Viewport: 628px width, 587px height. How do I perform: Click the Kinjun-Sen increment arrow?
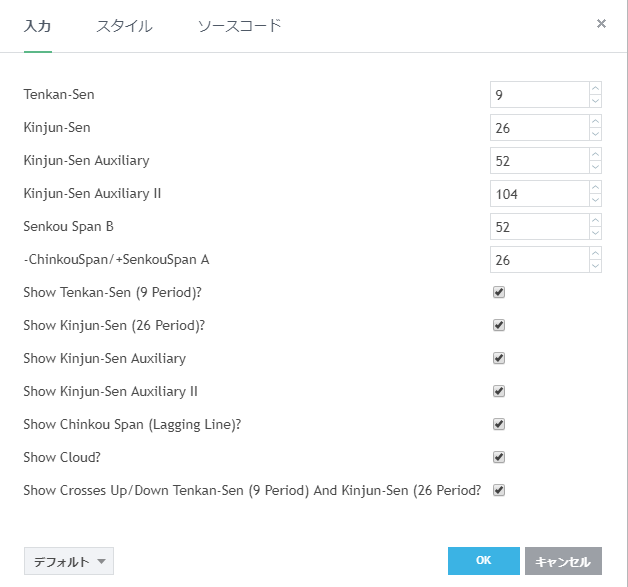tap(595, 122)
